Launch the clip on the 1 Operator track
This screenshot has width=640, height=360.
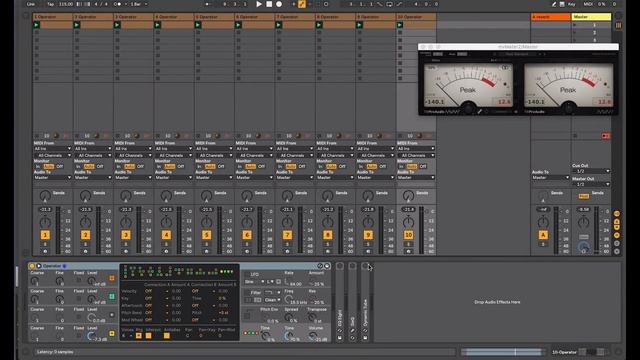pyautogui.click(x=36, y=25)
